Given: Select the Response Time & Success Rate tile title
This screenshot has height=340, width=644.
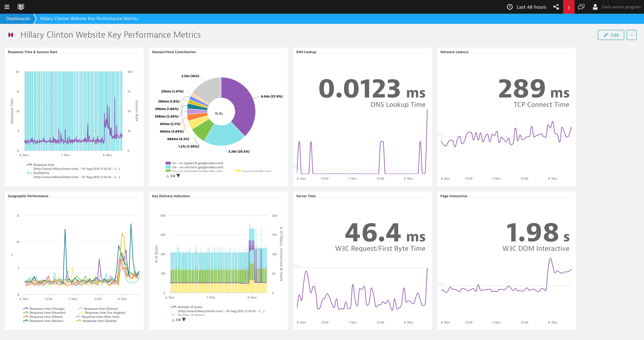Looking at the screenshot, I should point(33,52).
